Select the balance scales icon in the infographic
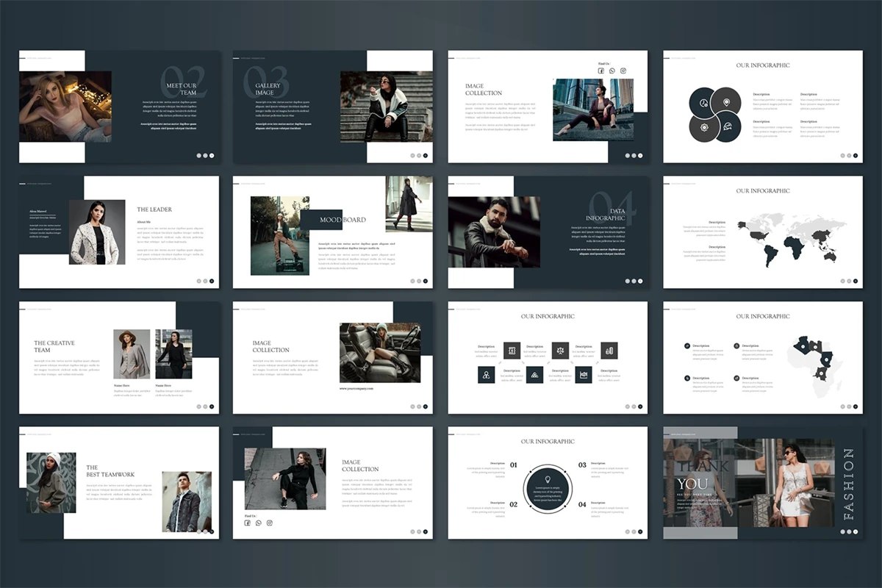This screenshot has width=882, height=588. pyautogui.click(x=560, y=351)
